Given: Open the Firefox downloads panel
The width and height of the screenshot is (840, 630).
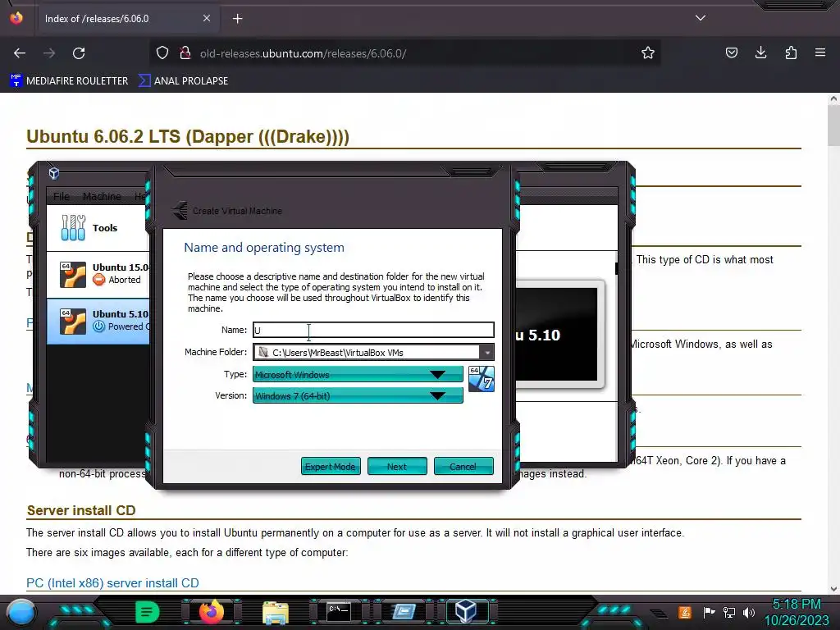Looking at the screenshot, I should [760, 53].
